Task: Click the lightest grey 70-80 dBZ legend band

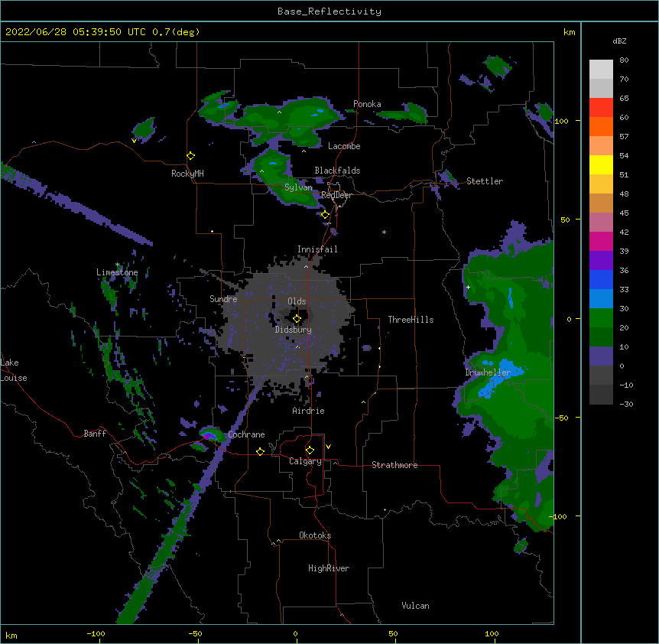Action: pyautogui.click(x=601, y=69)
